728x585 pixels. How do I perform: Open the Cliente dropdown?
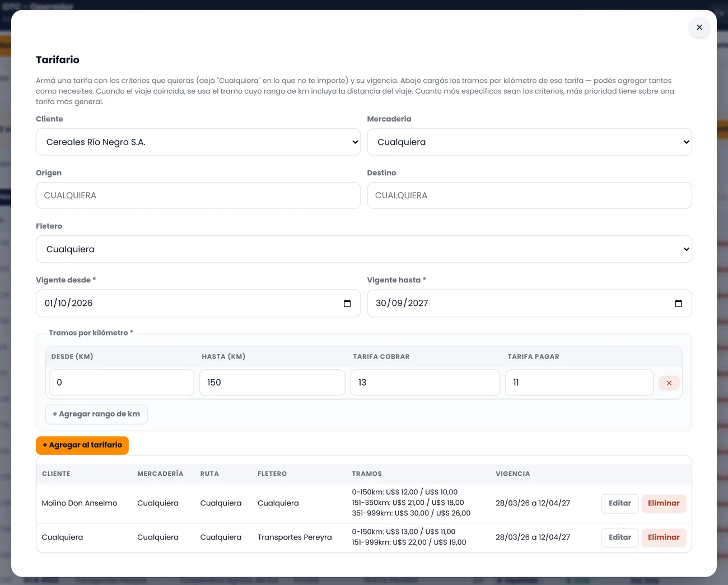point(198,142)
